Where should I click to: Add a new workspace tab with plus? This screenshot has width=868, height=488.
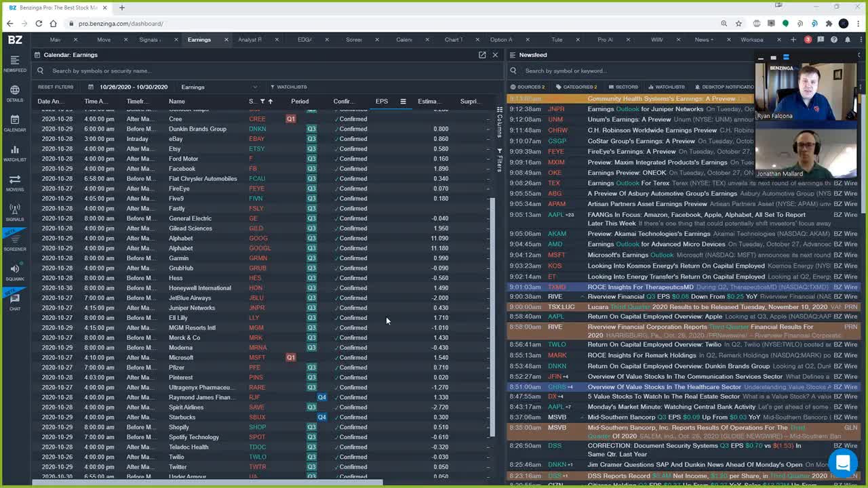click(793, 40)
